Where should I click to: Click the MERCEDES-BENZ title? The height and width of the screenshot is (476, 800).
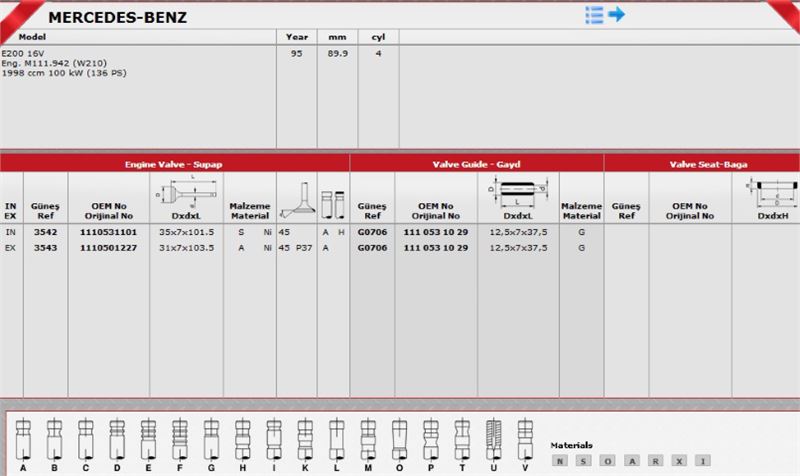pyautogui.click(x=117, y=17)
